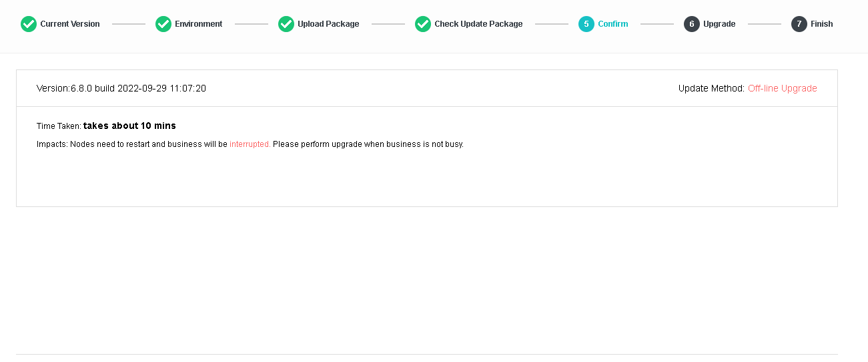Select the Environment step label
868x362 pixels.
click(199, 24)
